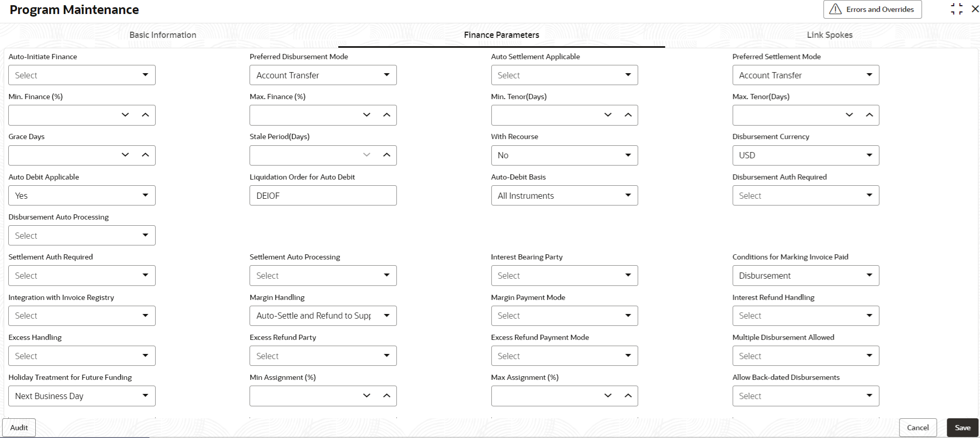Increment Min. Tenor(Days) value
Image resolution: width=980 pixels, height=438 pixels.
pos(628,115)
